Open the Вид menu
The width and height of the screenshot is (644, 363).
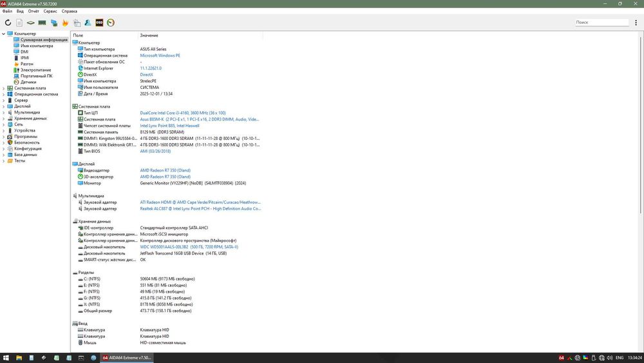[x=20, y=11]
